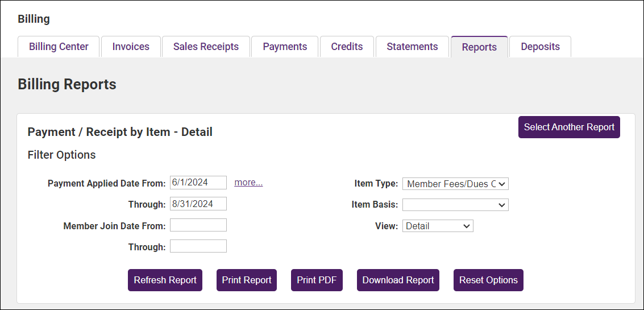The image size is (644, 310).
Task: Switch to the Deposits tab
Action: pos(540,47)
